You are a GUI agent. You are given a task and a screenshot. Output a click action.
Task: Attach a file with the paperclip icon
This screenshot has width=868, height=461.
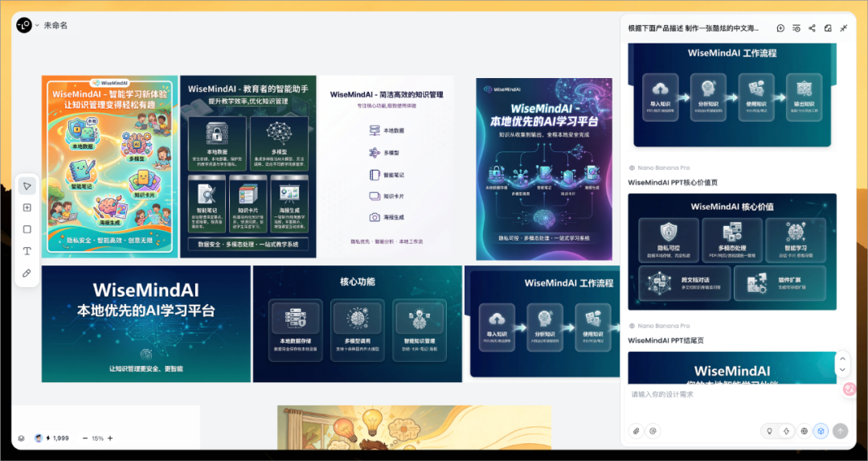637,430
